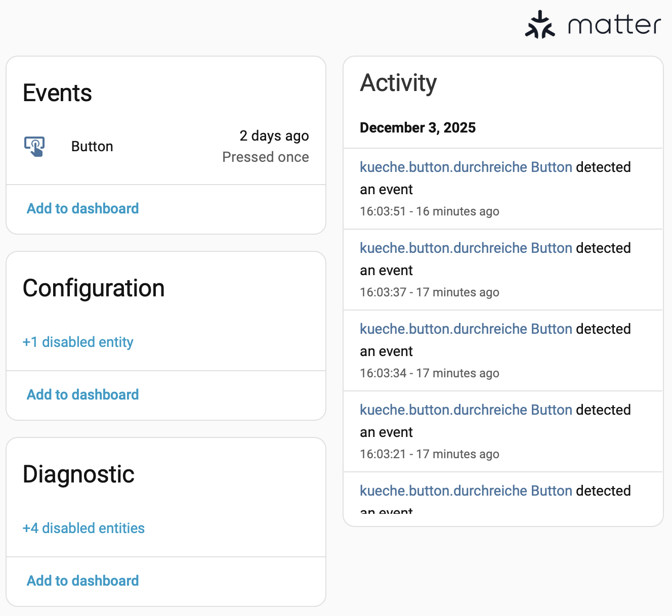672x616 pixels.
Task: Click the 'Pressed once' event state
Action: (x=265, y=157)
